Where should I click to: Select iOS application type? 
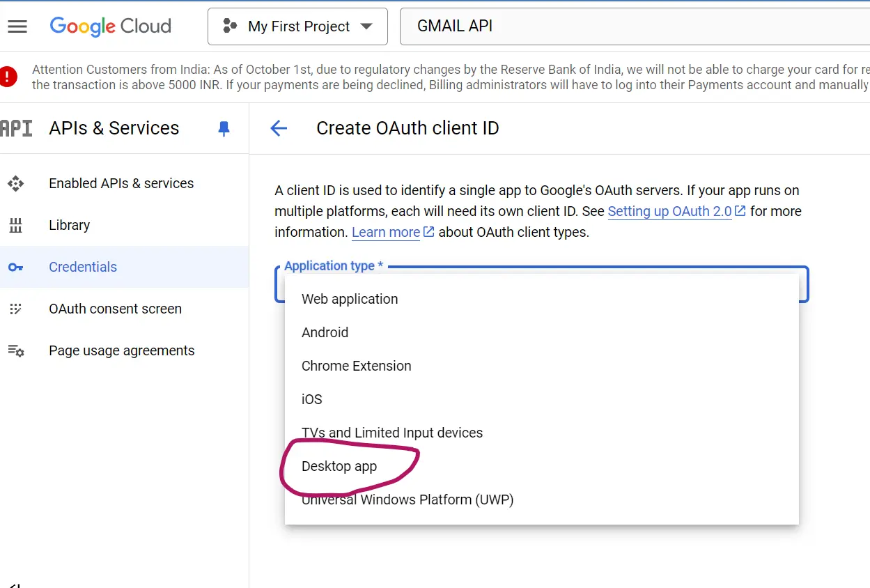pyautogui.click(x=542, y=399)
